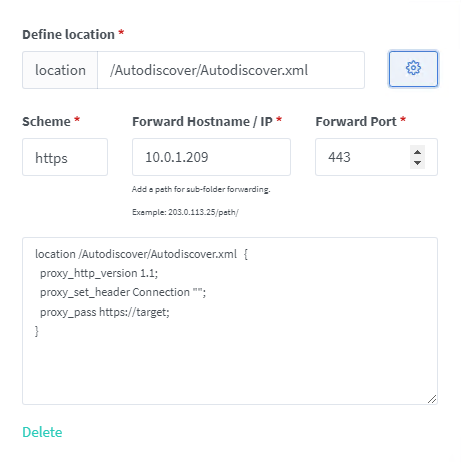Place cursor on proxy_set_header Connection line
The image size is (461, 465).
[123, 292]
